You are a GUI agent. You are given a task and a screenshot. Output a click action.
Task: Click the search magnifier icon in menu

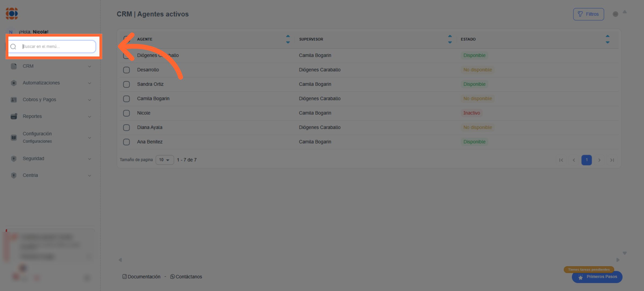tap(13, 47)
